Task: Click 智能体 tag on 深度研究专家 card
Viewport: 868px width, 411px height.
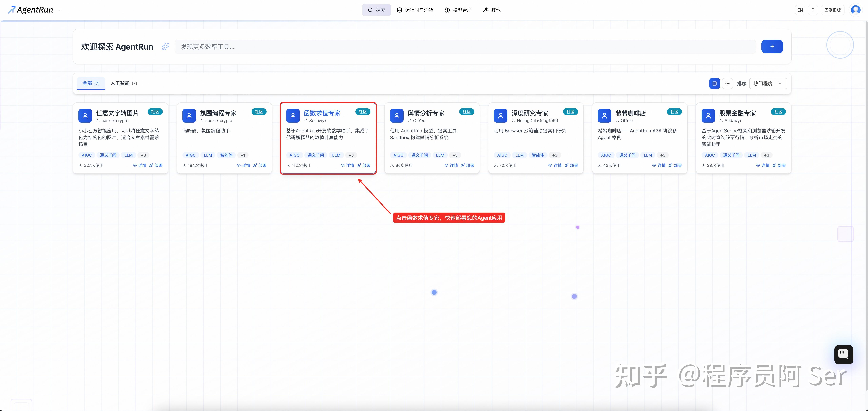Action: click(x=538, y=155)
